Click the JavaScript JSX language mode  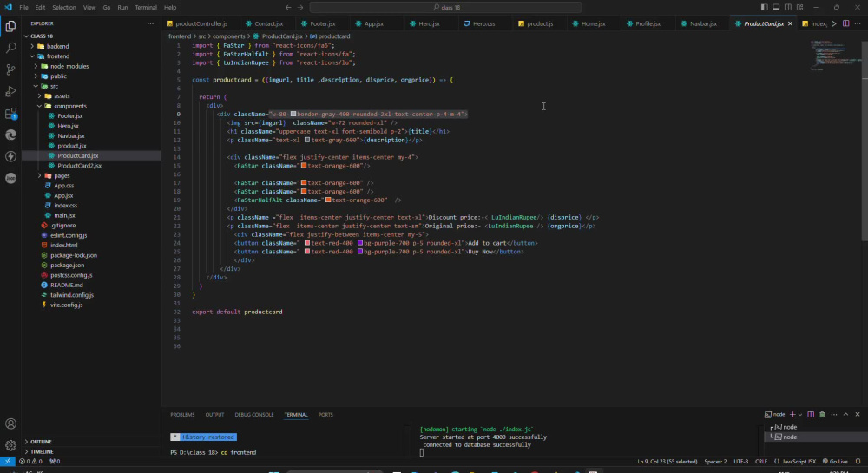pyautogui.click(x=799, y=462)
